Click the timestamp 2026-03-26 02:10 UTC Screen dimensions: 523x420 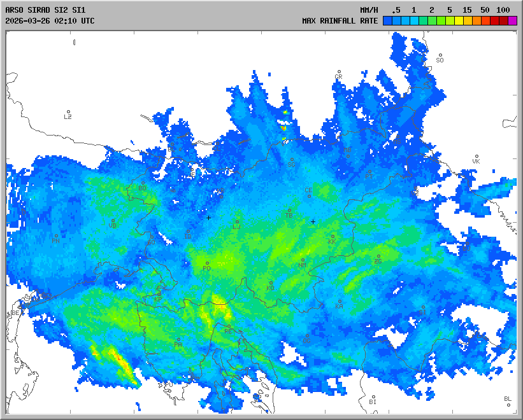[50, 21]
